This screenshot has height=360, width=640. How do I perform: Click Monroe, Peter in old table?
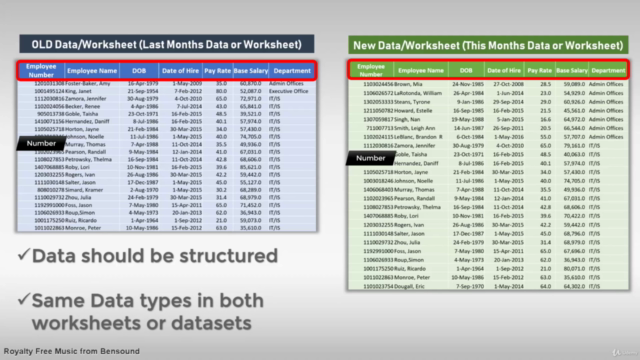coord(83,228)
